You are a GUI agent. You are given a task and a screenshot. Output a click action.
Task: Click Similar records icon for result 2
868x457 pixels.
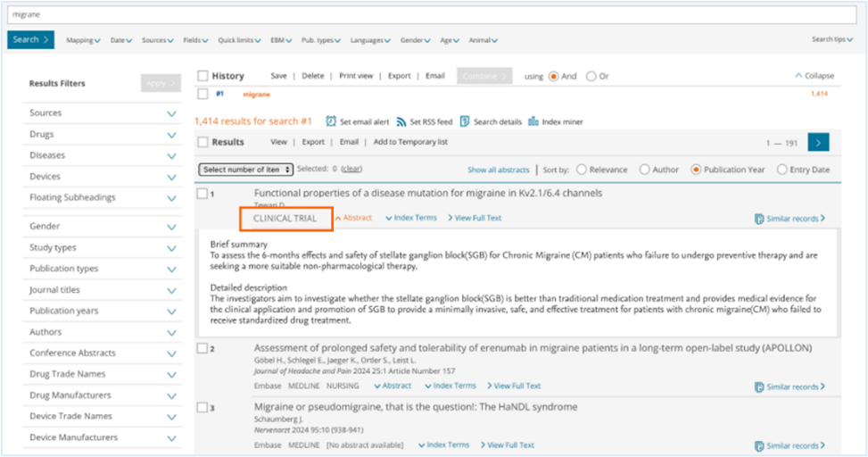[759, 387]
